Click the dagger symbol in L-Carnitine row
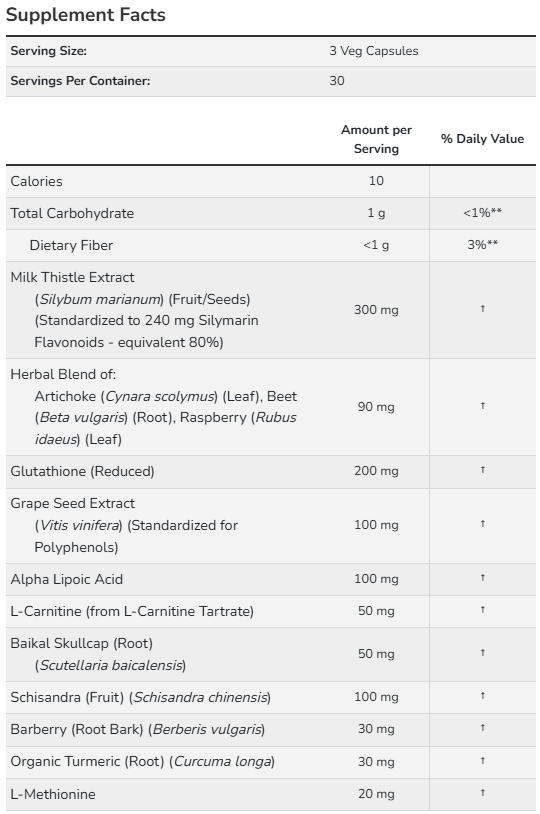Image resolution: width=540 pixels, height=814 pixels. pyautogui.click(x=482, y=609)
